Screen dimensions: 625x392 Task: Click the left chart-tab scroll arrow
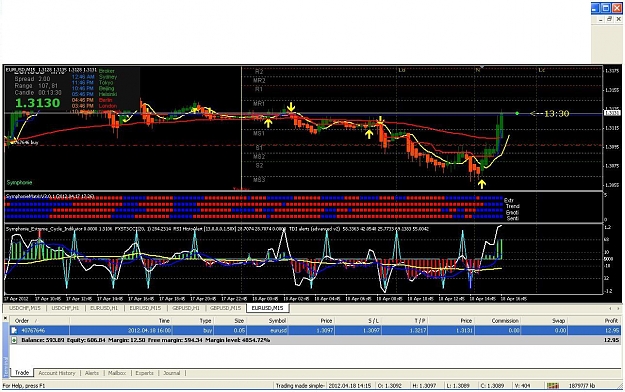pyautogui.click(x=610, y=308)
